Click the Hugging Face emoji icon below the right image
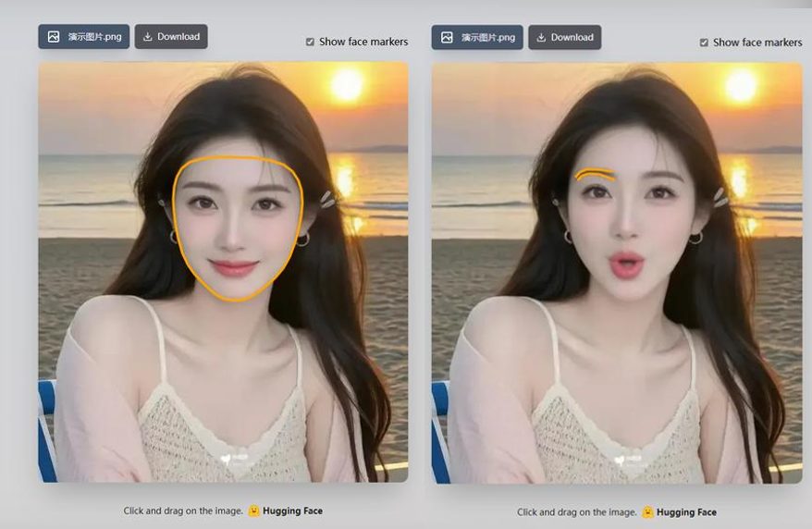 647,512
